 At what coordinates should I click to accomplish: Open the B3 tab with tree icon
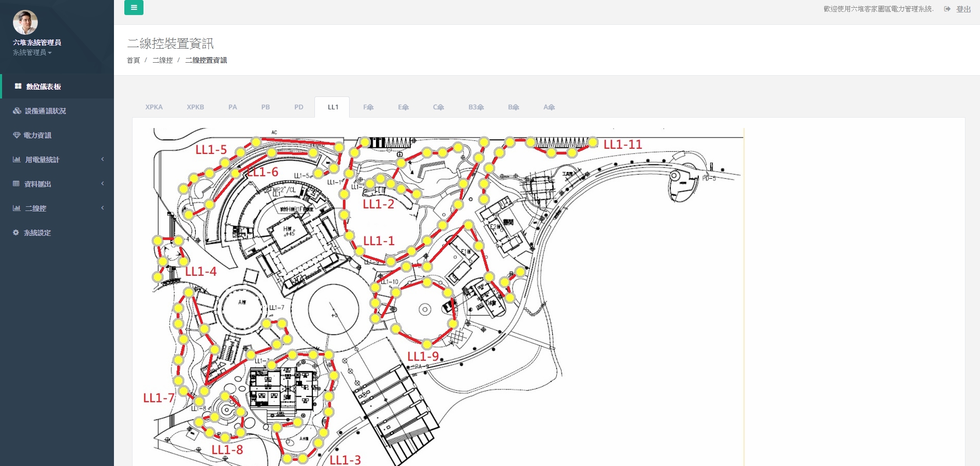click(x=476, y=107)
